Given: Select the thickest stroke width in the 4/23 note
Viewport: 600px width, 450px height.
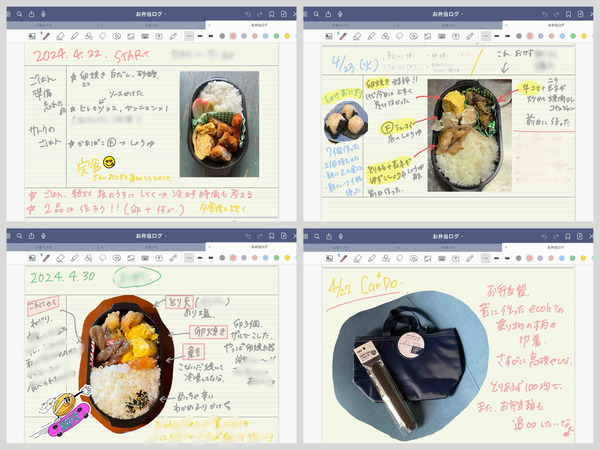Looking at the screenshot, I should pos(507,36).
